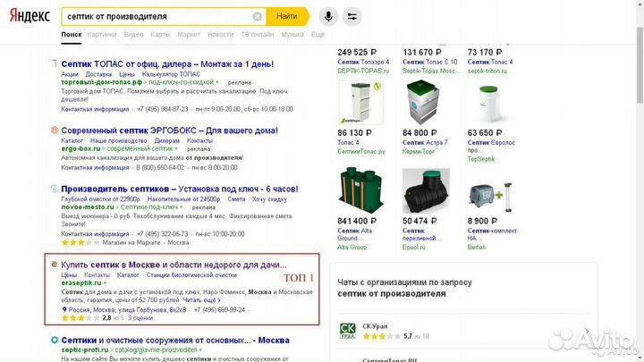Activate voice search microphone icon
Viewport: 644px width, 362px height.
(x=328, y=16)
